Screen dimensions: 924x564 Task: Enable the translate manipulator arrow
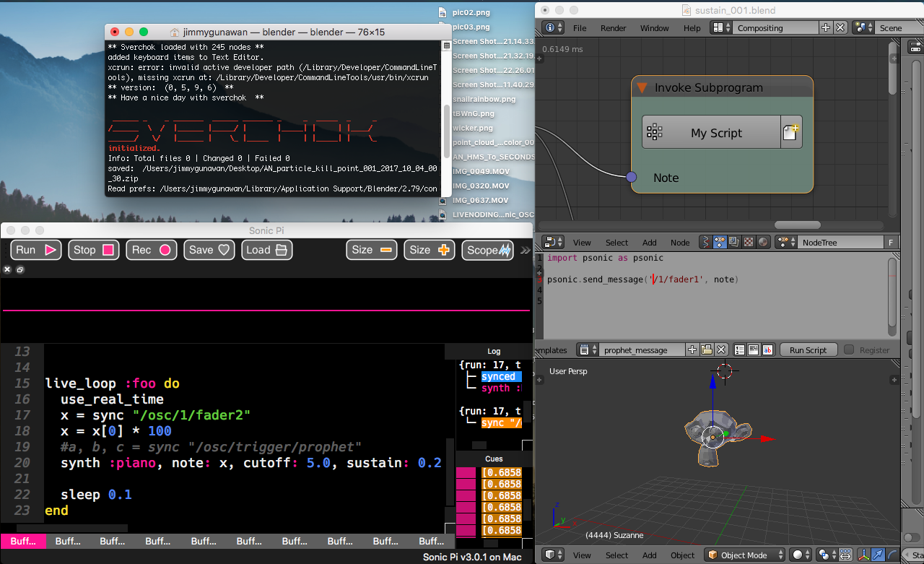click(877, 555)
